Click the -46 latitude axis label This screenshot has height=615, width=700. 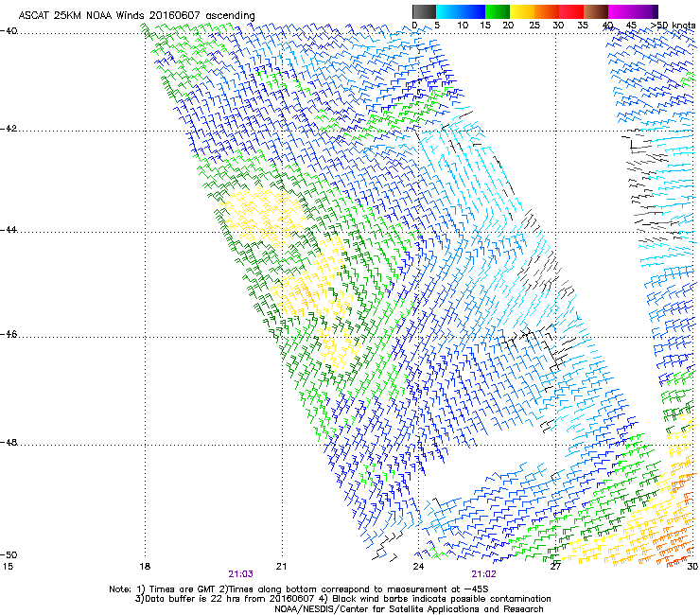coord(9,335)
